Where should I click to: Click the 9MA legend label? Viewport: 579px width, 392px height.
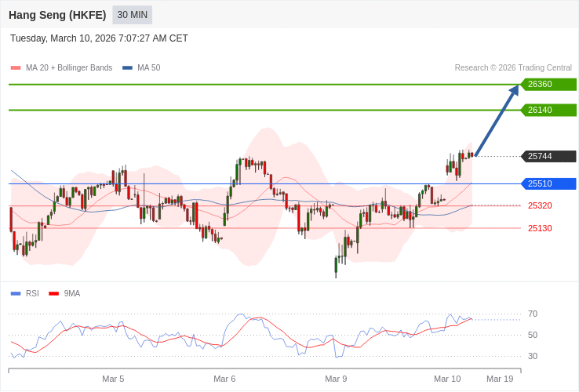tap(72, 294)
